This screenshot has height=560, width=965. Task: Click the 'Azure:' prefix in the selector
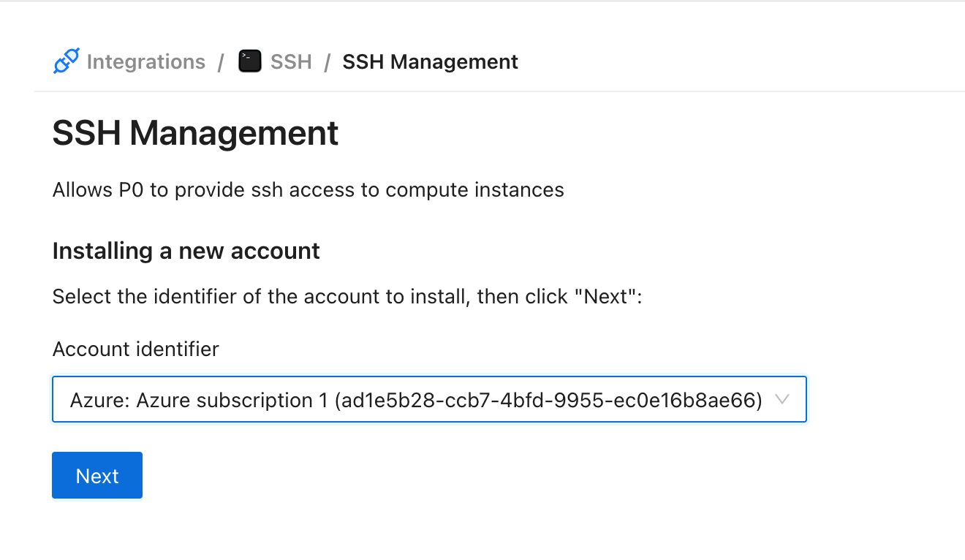[x=100, y=401]
